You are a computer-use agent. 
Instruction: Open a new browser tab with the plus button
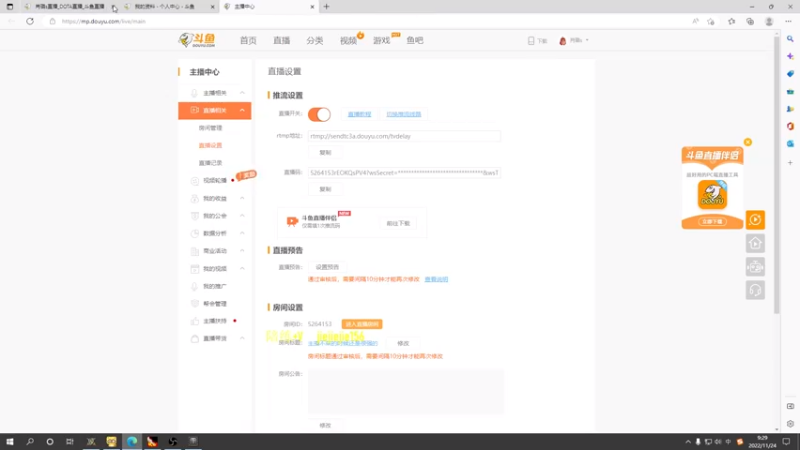tap(327, 7)
